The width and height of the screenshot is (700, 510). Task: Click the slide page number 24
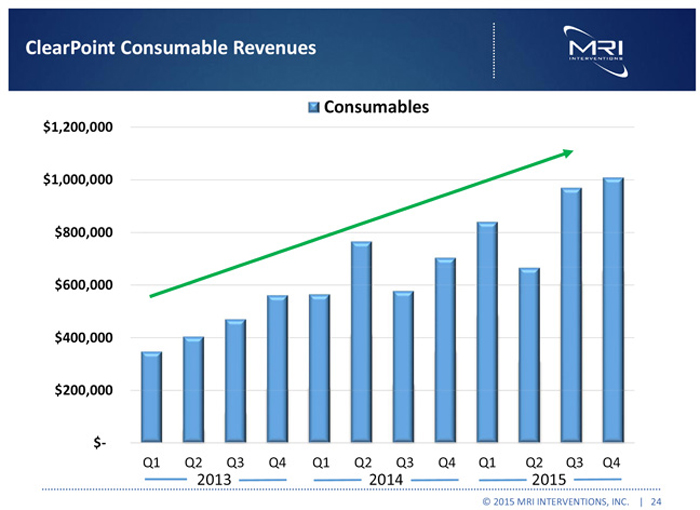coord(656,500)
